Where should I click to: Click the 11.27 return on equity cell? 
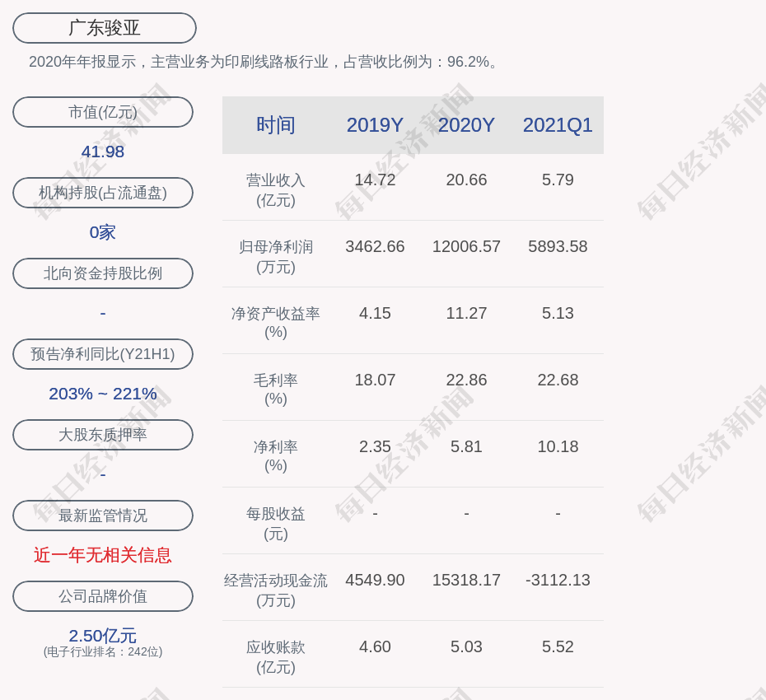[x=466, y=313]
